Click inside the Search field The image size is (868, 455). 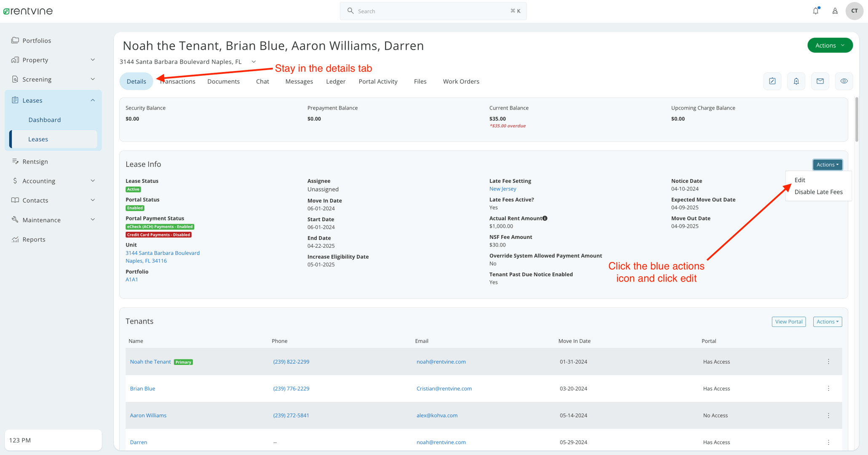tap(433, 11)
